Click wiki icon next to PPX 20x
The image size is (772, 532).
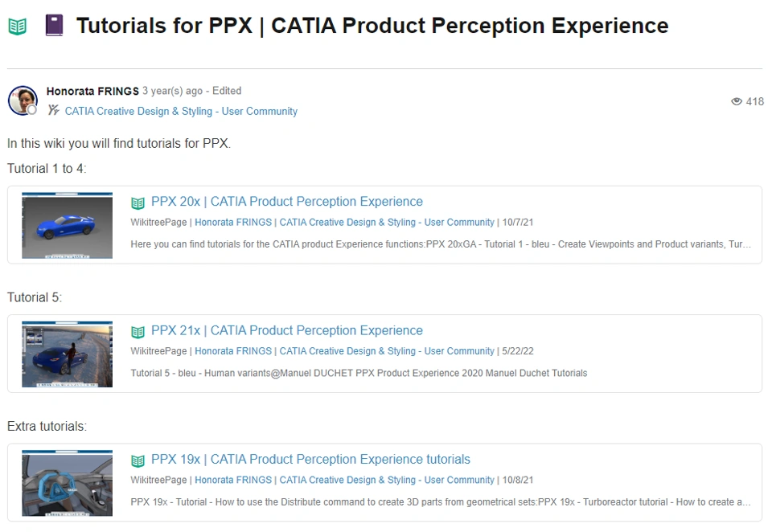point(138,203)
